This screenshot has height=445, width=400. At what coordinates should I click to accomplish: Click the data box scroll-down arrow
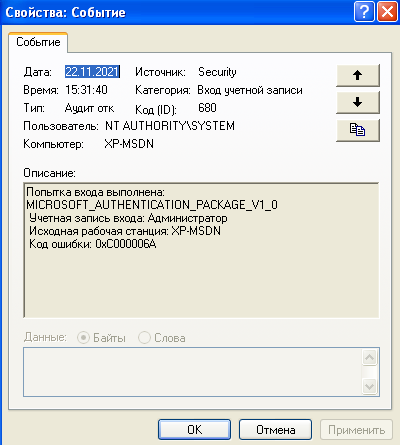pos(369,386)
